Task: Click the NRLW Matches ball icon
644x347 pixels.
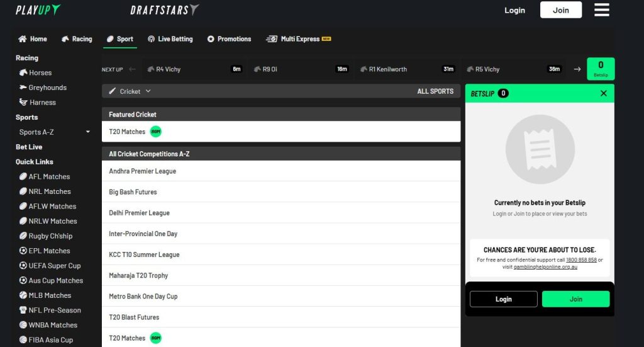Action: click(23, 221)
